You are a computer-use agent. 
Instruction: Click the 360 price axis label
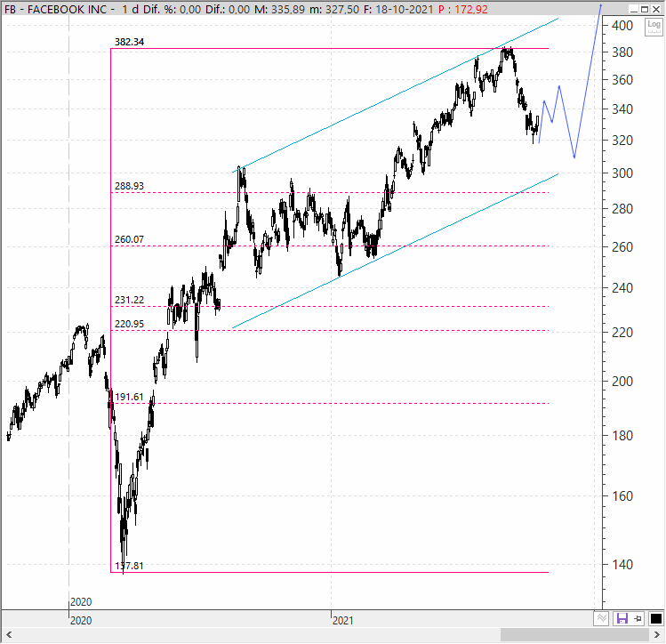coord(622,80)
